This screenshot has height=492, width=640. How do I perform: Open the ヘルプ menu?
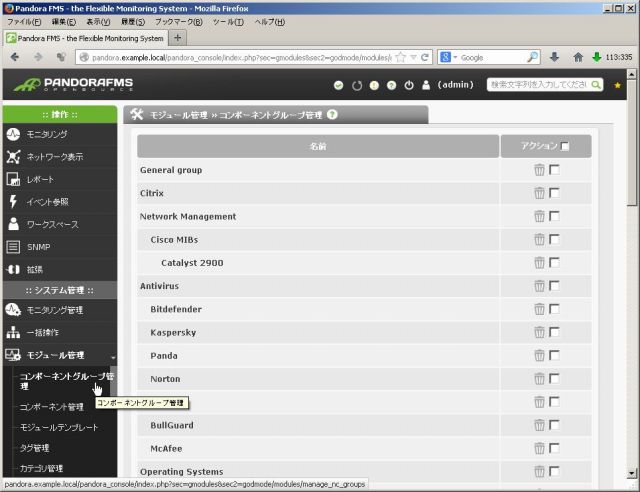tap(270, 22)
